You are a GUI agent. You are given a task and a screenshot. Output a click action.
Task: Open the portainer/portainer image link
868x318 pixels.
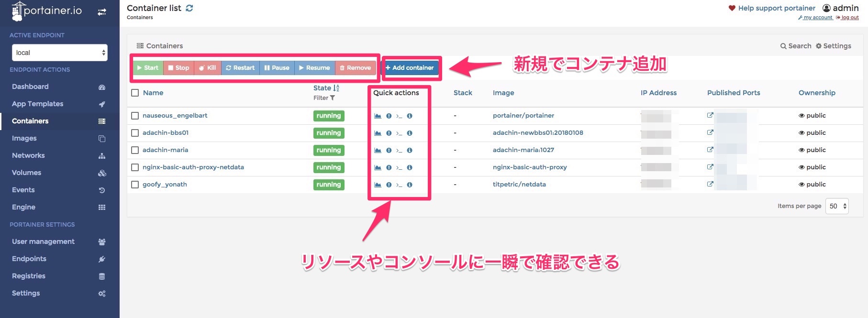(523, 116)
